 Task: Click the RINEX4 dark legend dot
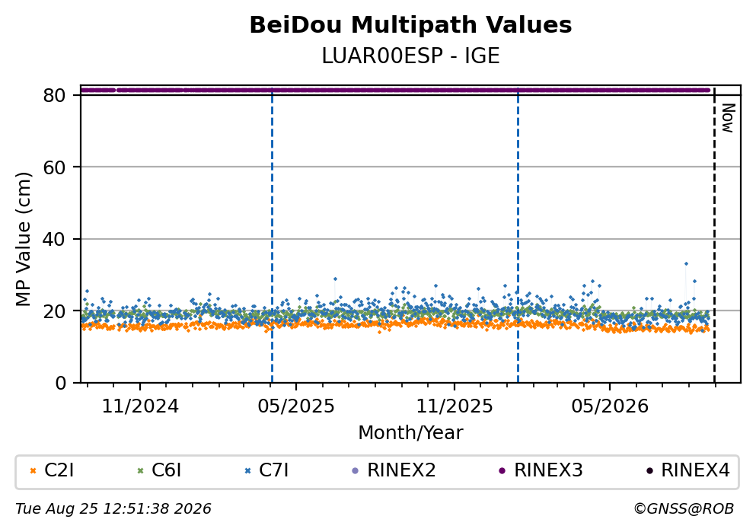649,471
